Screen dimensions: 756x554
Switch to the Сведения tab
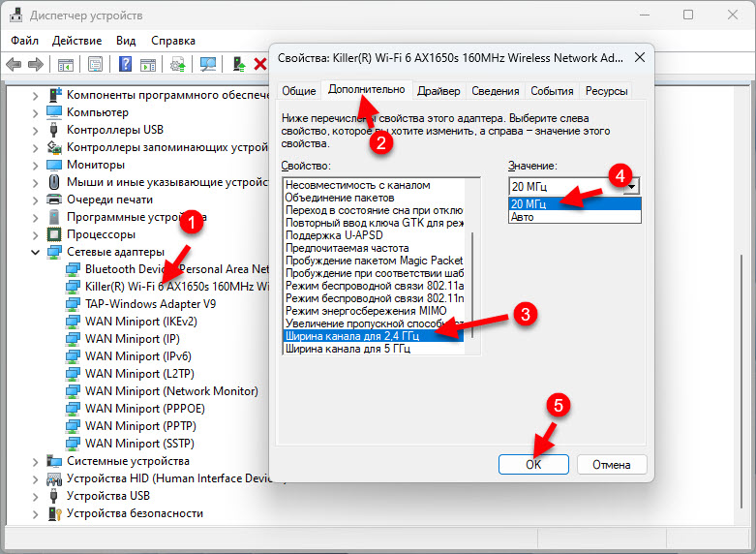tap(495, 91)
